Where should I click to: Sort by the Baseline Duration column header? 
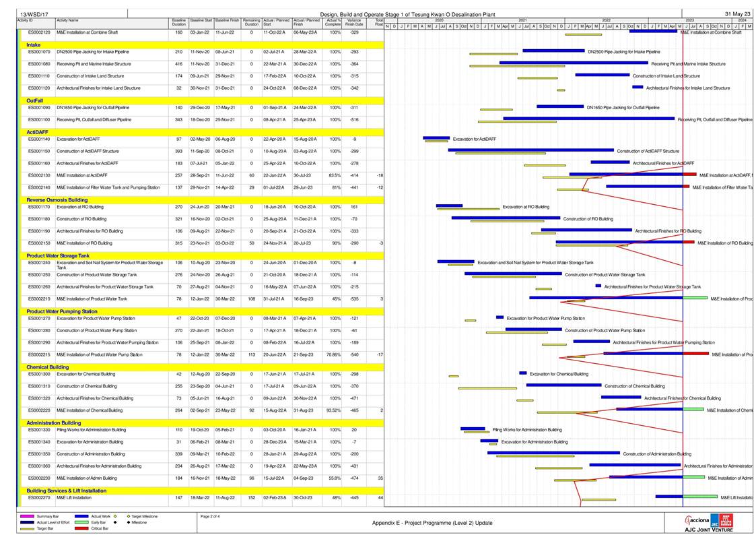tap(178, 23)
